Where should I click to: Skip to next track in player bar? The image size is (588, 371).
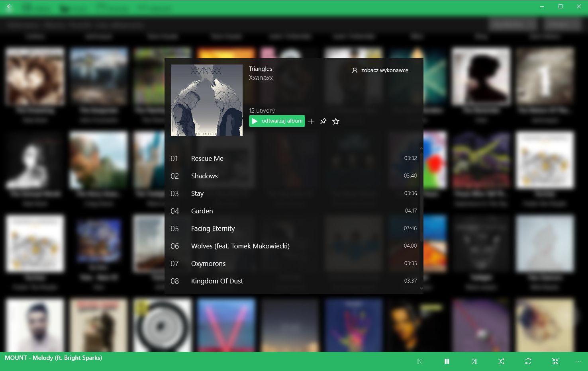[x=474, y=361]
